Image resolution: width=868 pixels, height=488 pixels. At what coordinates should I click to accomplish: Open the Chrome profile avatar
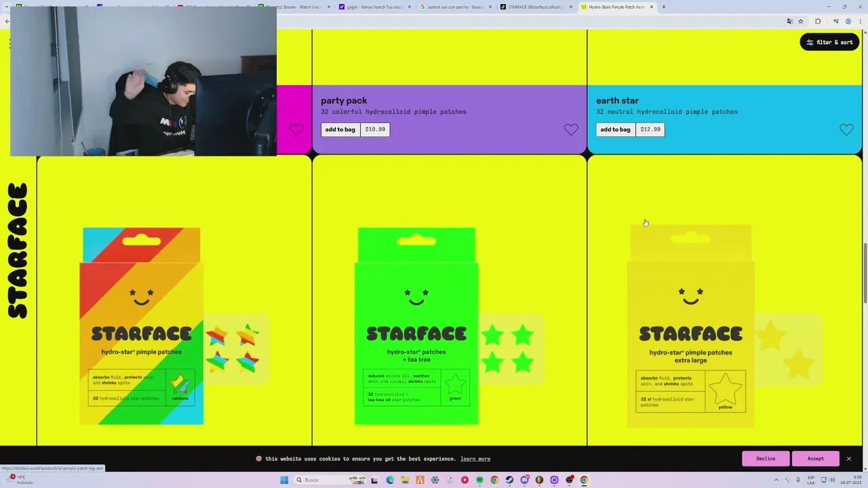848,21
